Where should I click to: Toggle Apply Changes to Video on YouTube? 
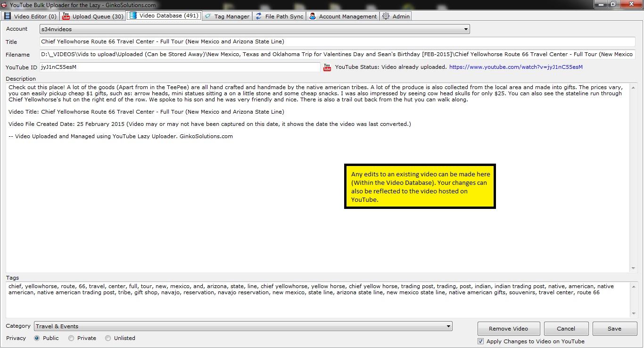(480, 341)
